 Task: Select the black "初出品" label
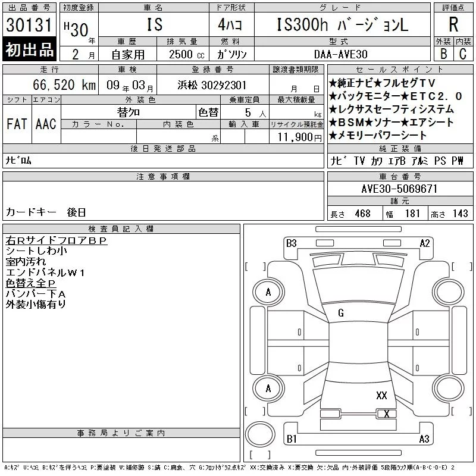tap(29, 49)
